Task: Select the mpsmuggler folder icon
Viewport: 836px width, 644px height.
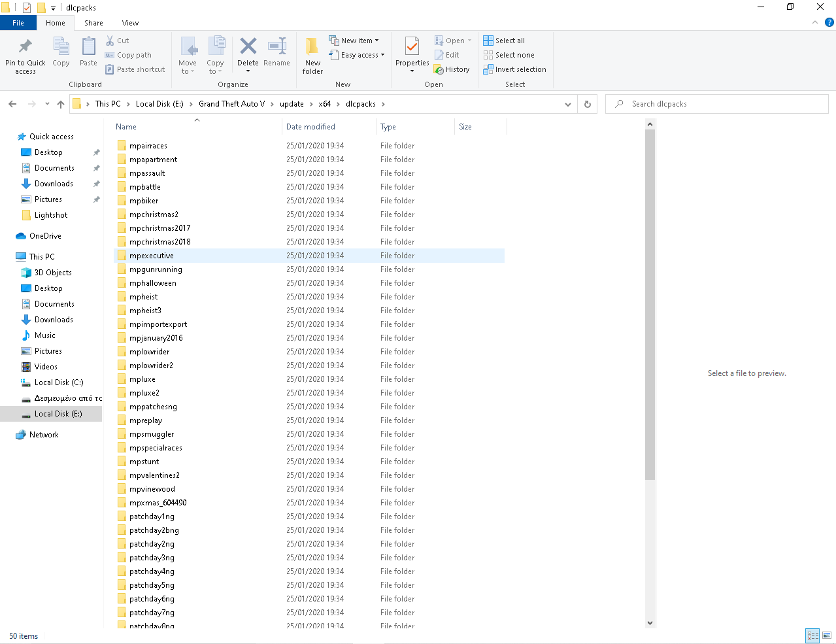Action: (122, 433)
